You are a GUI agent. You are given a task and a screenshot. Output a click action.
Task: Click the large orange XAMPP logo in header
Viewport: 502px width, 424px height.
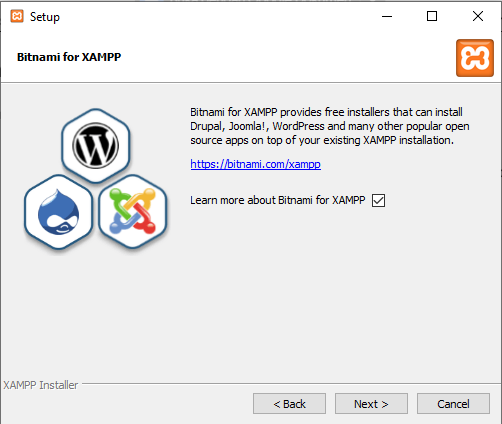coord(475,58)
